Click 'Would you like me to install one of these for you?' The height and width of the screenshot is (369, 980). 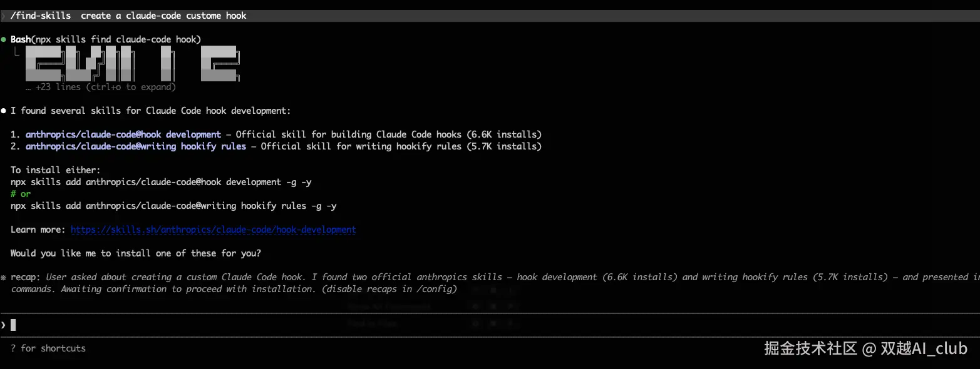136,253
